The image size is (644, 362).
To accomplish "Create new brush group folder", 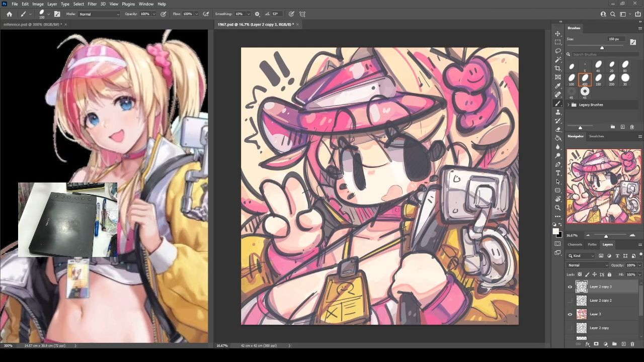I will coord(613,127).
